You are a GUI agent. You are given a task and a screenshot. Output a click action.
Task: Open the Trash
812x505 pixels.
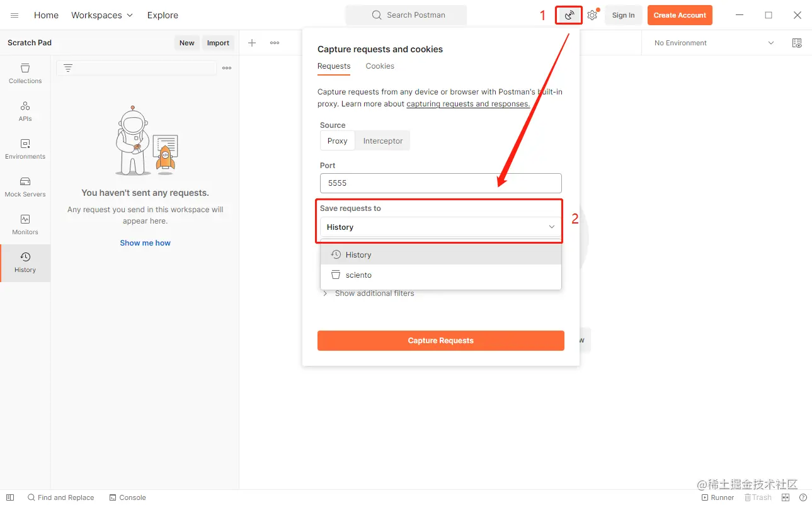[758, 497]
